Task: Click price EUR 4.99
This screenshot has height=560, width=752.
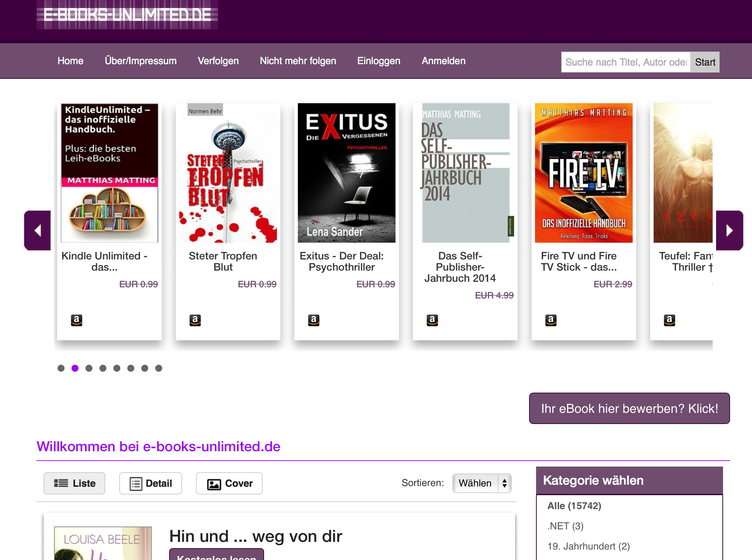Action: coord(494,295)
